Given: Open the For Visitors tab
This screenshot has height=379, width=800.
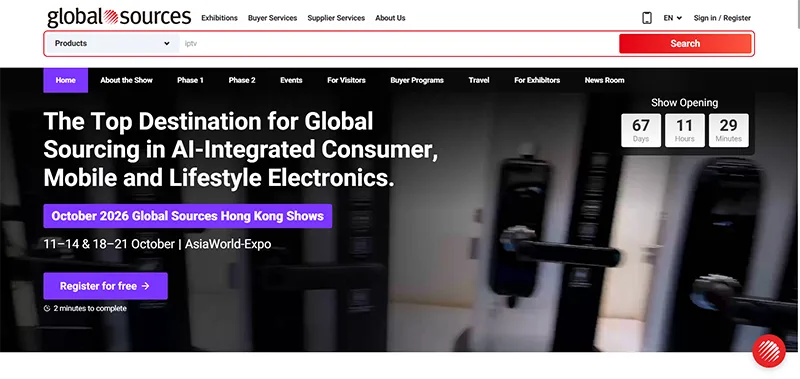Looking at the screenshot, I should pyautogui.click(x=346, y=80).
